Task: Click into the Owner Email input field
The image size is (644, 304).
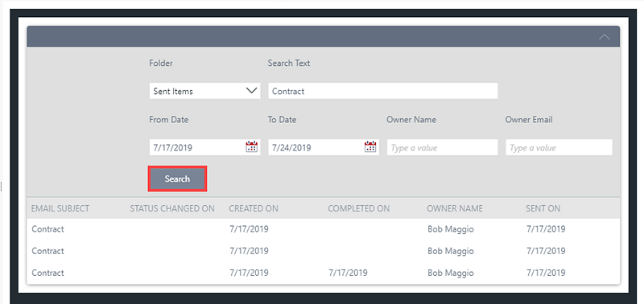Action: (x=559, y=147)
